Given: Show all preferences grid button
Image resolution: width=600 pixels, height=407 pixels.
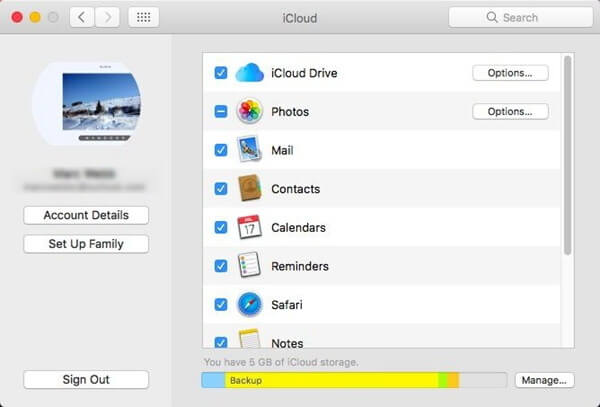Looking at the screenshot, I should (143, 17).
